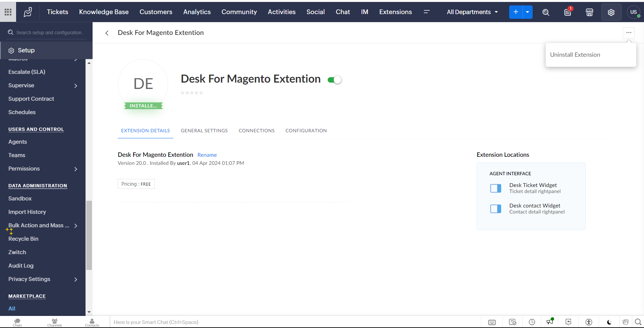Click the search magnifier icon in top bar
The image size is (644, 328).
click(546, 12)
